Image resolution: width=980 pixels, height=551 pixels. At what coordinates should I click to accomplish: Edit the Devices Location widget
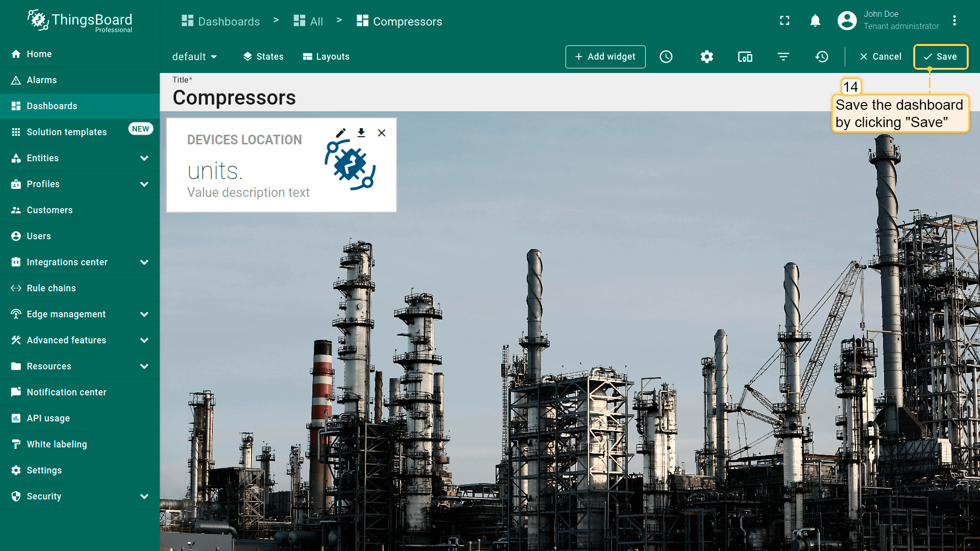pyautogui.click(x=341, y=133)
